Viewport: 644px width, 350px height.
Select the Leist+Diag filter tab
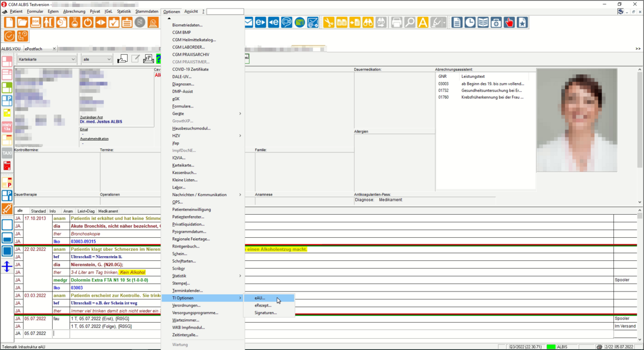click(86, 211)
